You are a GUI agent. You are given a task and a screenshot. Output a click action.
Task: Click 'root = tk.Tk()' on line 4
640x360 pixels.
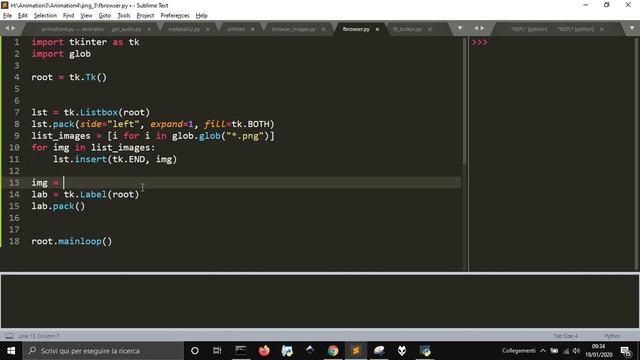(x=69, y=77)
